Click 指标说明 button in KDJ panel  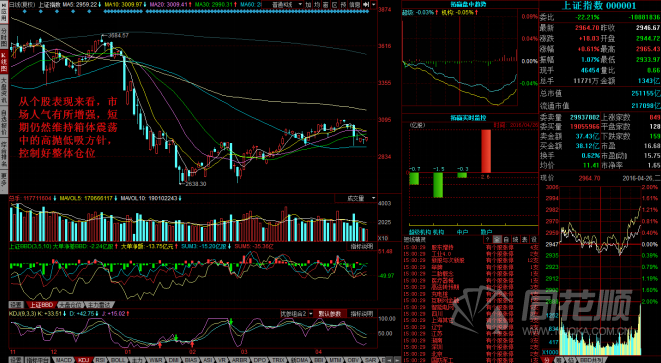tap(362, 314)
